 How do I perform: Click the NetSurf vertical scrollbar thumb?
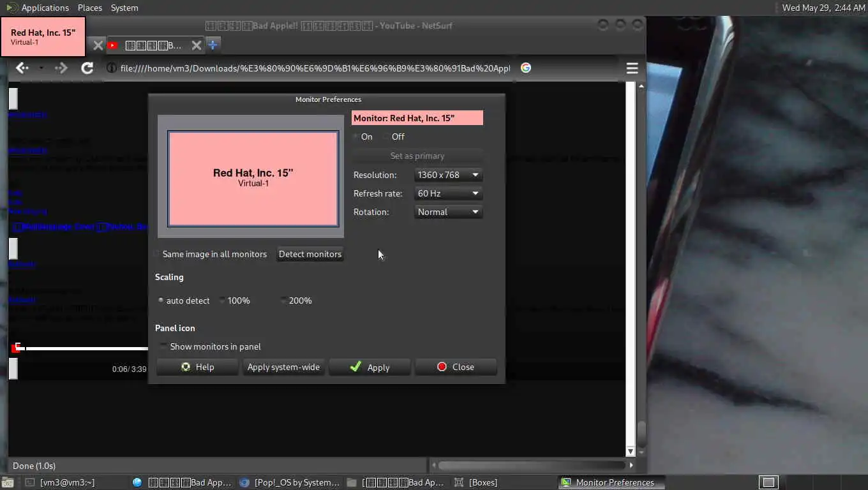point(641,435)
